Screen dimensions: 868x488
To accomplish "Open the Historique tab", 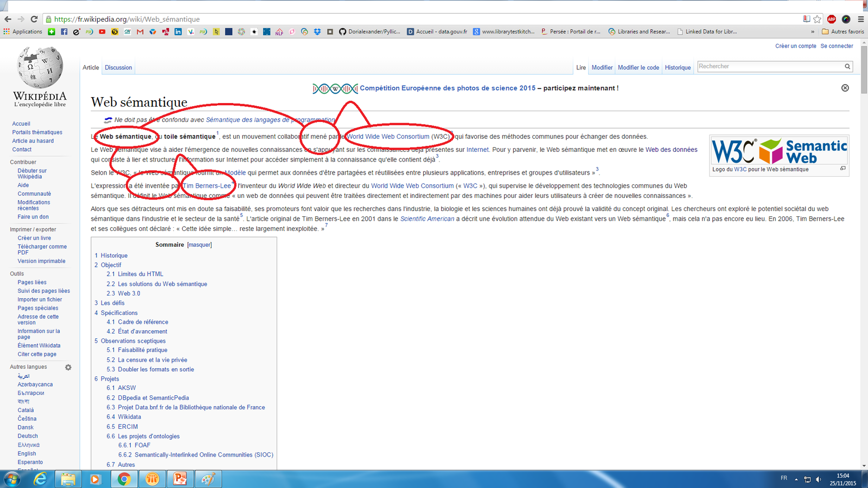I will tap(678, 68).
